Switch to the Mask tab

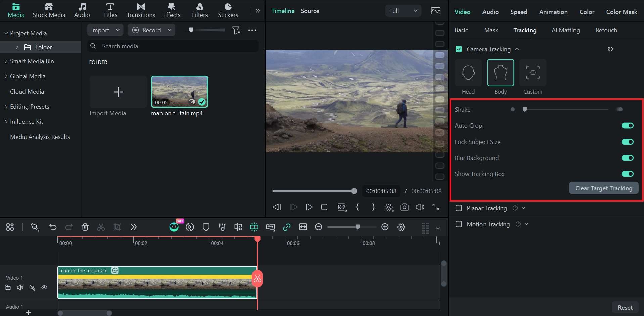pyautogui.click(x=491, y=30)
